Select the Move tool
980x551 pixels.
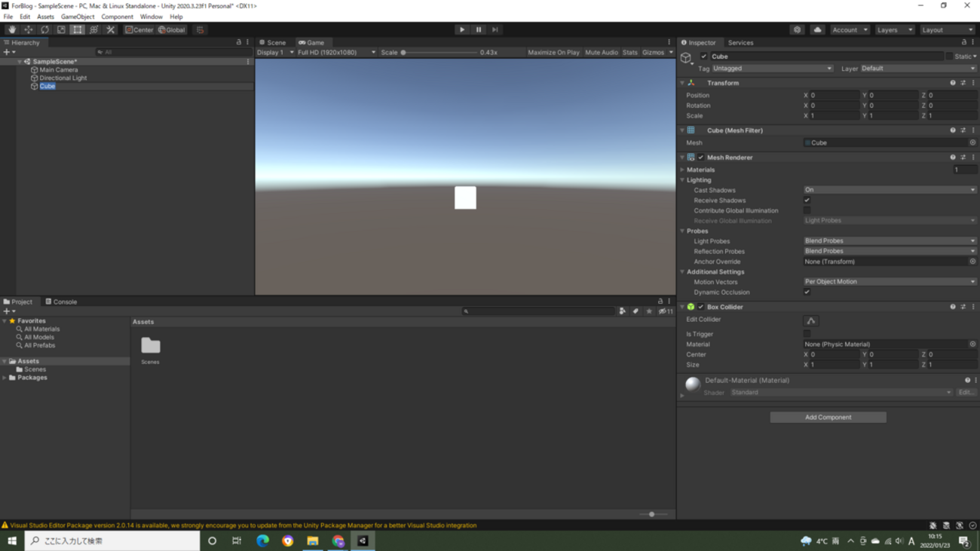[x=29, y=29]
